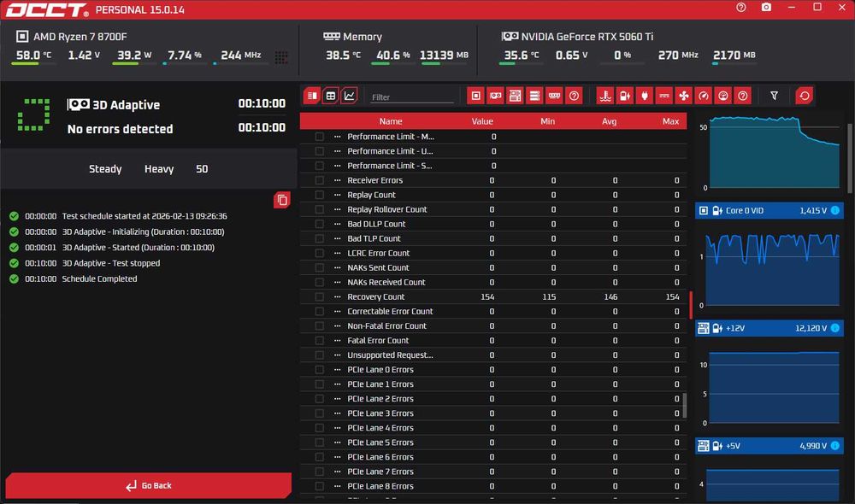The width and height of the screenshot is (855, 504).
Task: Filter sensors by CPU icon
Action: 476,96
